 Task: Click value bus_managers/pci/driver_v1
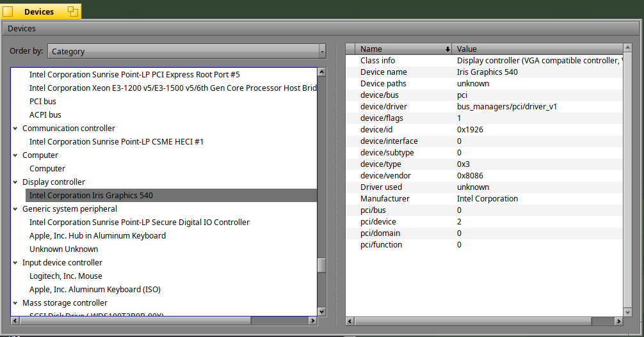507,107
